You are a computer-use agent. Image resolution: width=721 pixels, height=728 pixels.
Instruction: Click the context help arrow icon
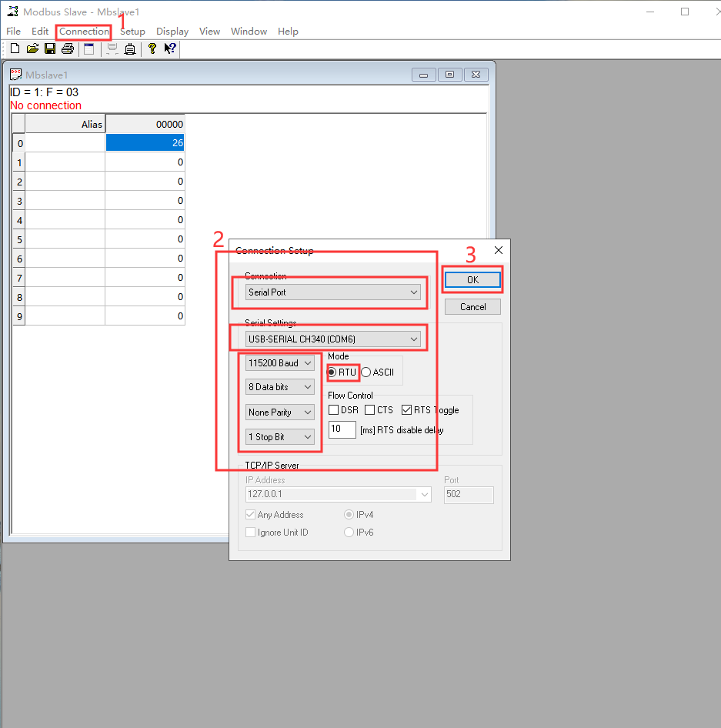[170, 49]
